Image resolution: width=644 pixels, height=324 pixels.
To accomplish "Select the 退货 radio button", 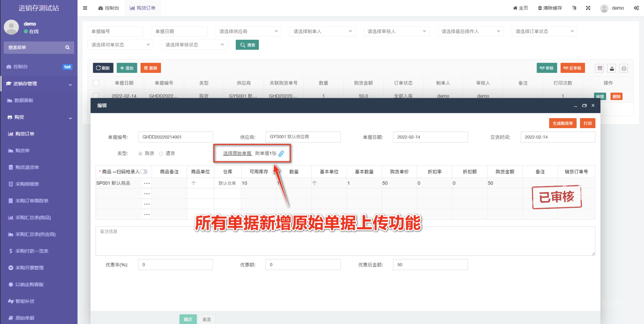I will (161, 154).
